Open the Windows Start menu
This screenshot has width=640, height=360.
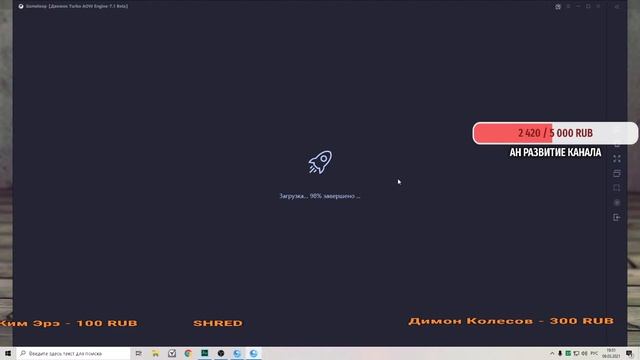8,353
